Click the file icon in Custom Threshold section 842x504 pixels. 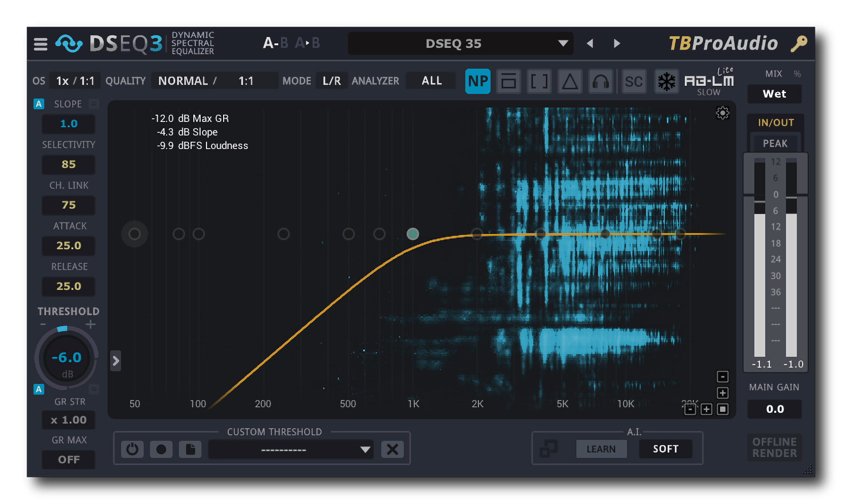(190, 449)
